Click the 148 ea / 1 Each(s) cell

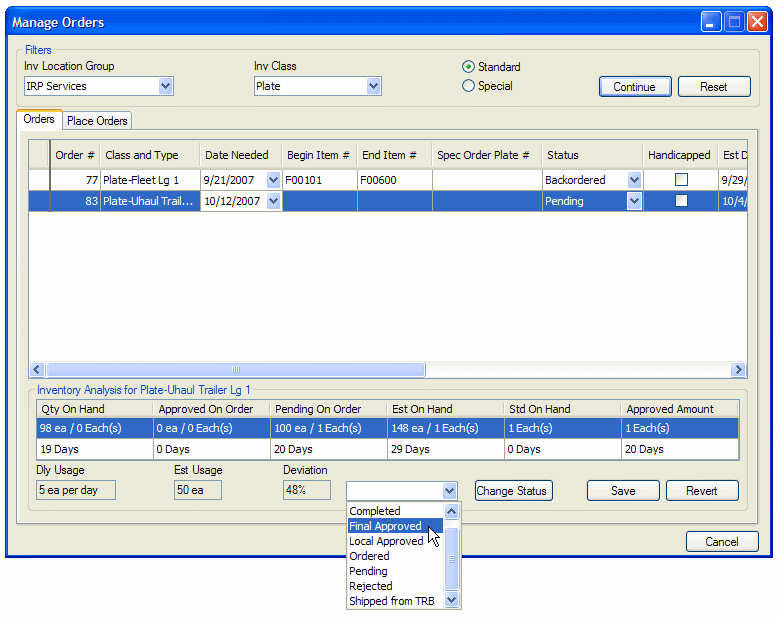[446, 428]
